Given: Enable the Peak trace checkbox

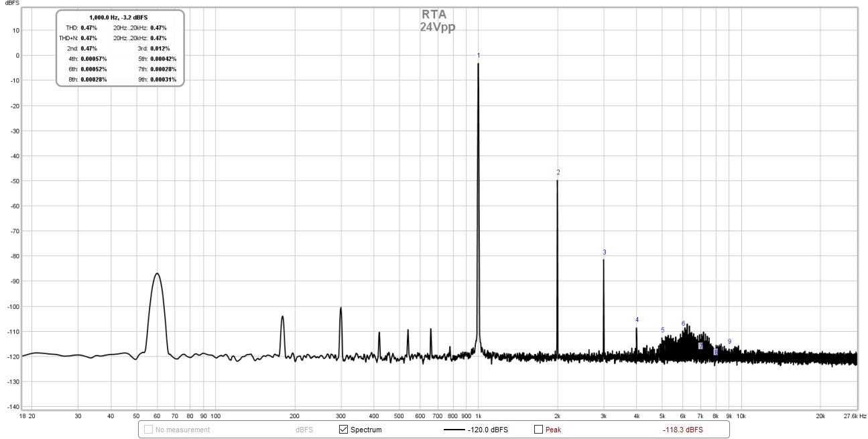Looking at the screenshot, I should point(538,430).
